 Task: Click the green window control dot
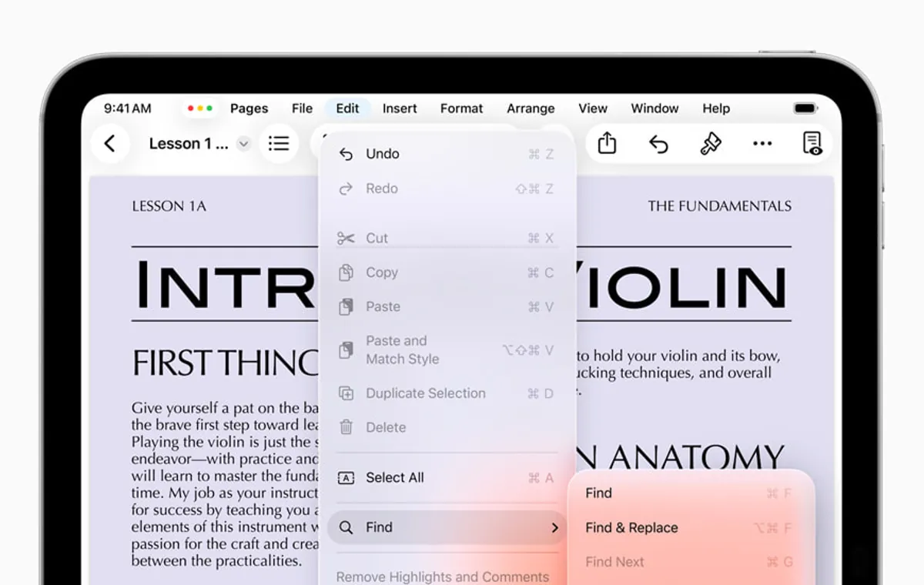209,109
